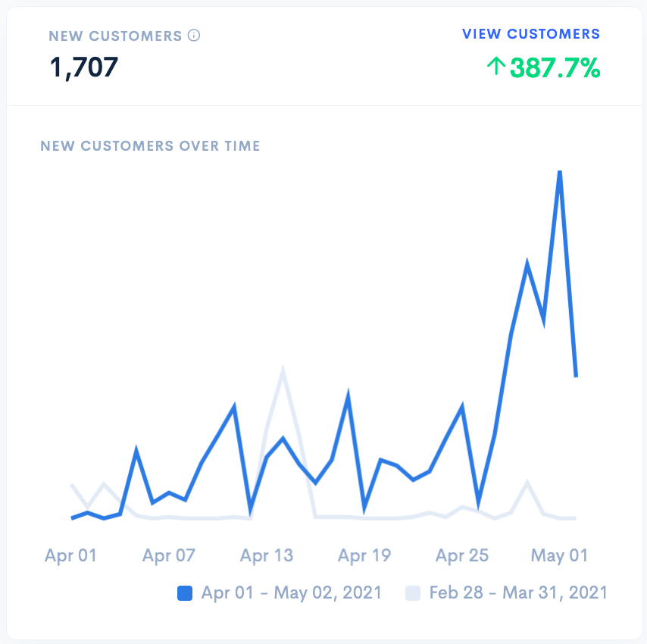The width and height of the screenshot is (647, 644).
Task: Select the May 01 axis label
Action: point(559,555)
